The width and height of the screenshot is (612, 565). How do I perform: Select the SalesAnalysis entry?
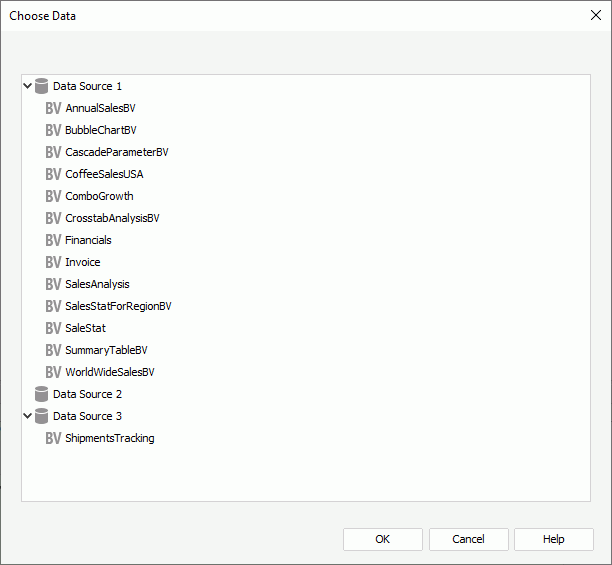(97, 284)
